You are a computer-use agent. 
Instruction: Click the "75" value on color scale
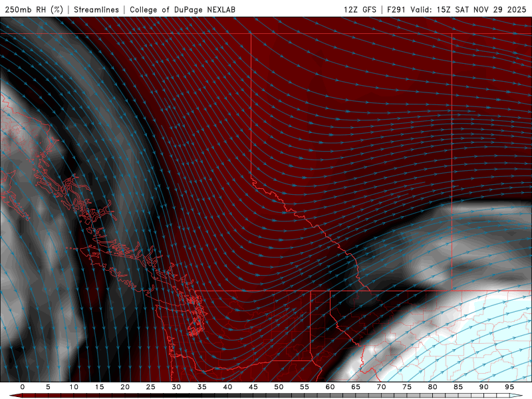click(x=407, y=387)
